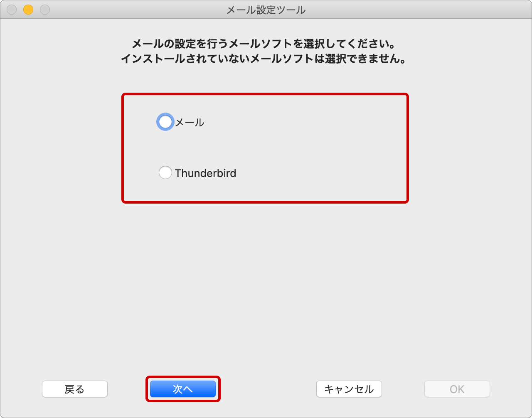Select the Thunderbird radio button
The image size is (532, 418).
[165, 173]
